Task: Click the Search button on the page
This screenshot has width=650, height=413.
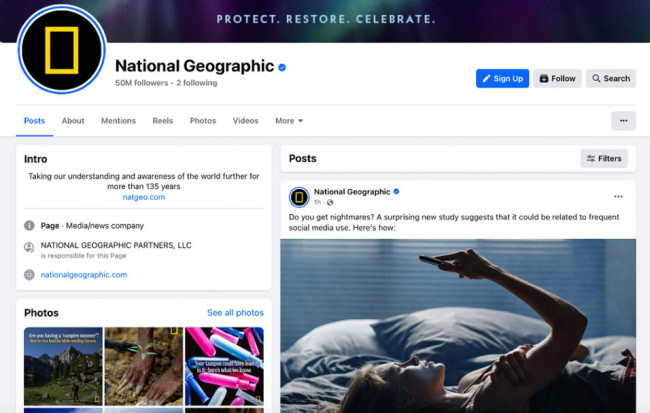Action: (611, 78)
